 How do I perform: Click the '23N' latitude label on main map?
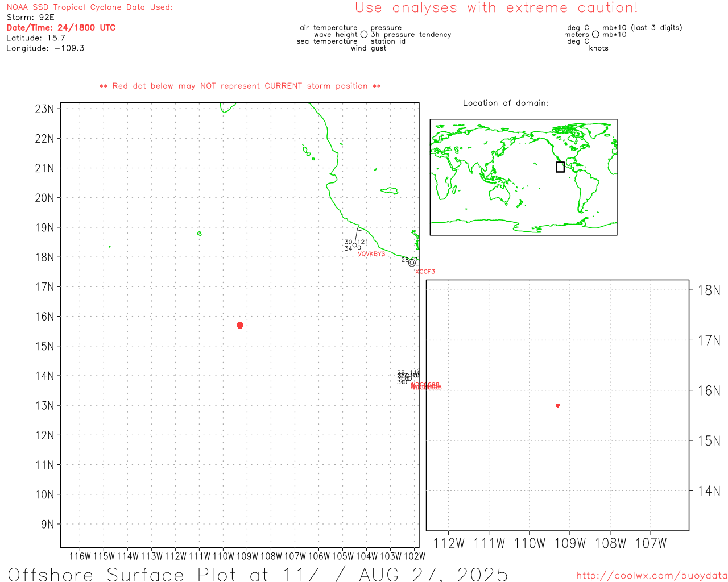pyautogui.click(x=44, y=109)
